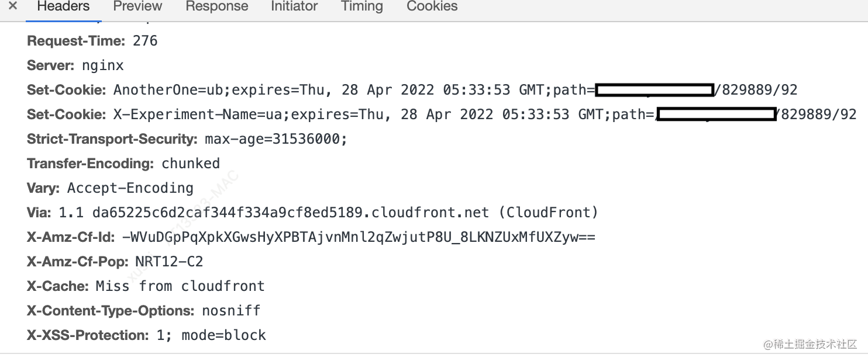Image resolution: width=868 pixels, height=361 pixels.
Task: Close the request details panel
Action: 13,6
